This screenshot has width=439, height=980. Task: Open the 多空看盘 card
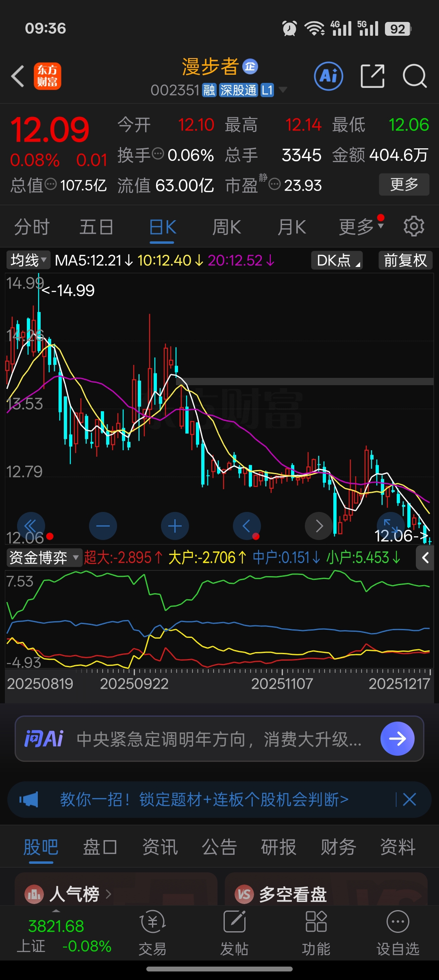(326, 890)
